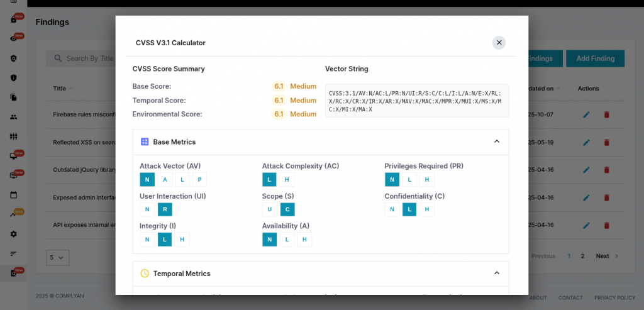Viewport: 644px width, 310px height.
Task: Collapse the Temporal Metrics section chevron
Action: tap(496, 274)
